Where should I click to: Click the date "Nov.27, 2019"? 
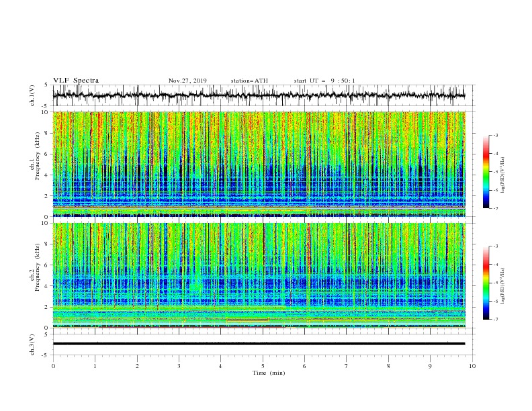(187, 81)
